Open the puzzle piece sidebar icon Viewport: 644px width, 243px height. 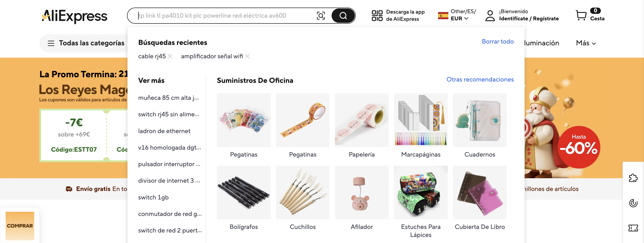coord(633,178)
